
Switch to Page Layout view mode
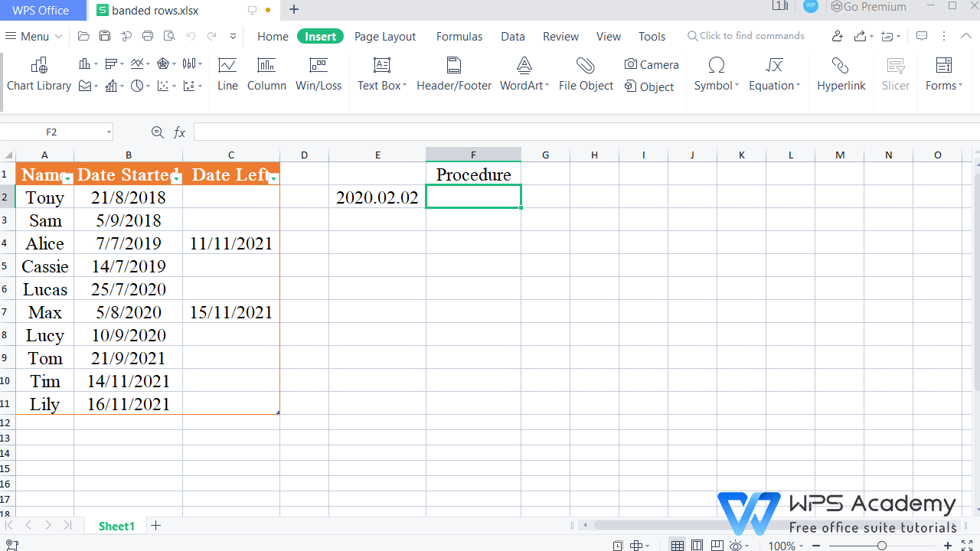697,546
